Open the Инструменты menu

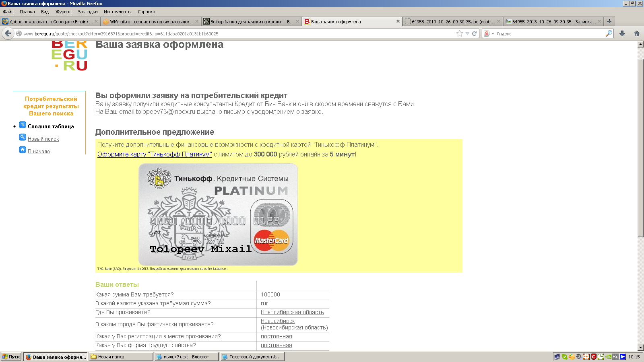tap(118, 12)
